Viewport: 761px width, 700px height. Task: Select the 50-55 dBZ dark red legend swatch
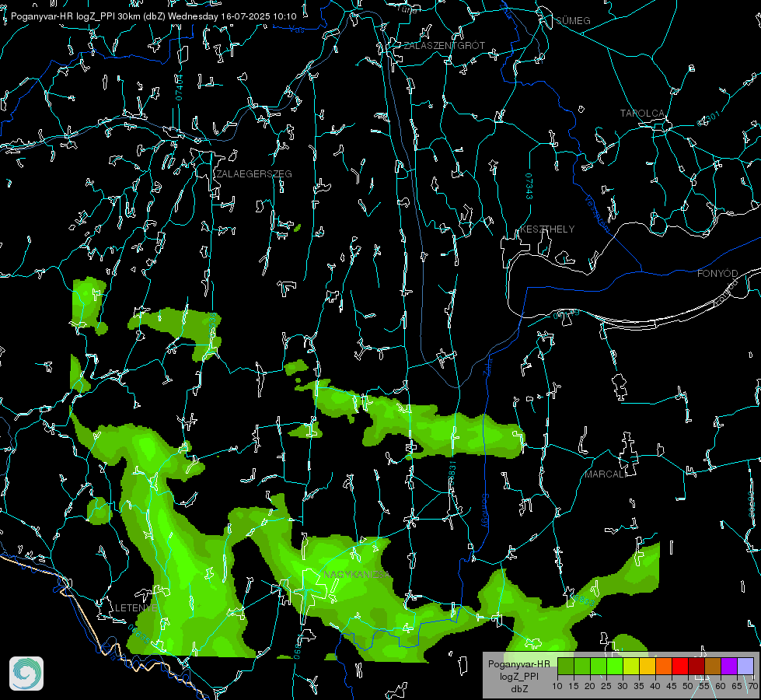click(696, 666)
